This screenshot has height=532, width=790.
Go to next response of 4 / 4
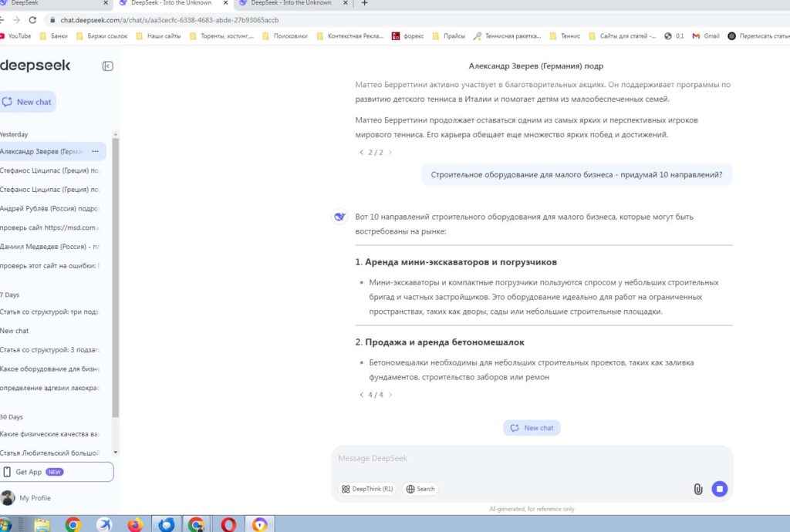(390, 395)
